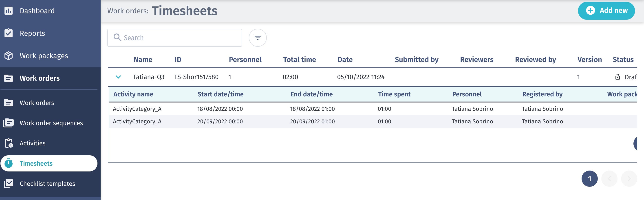644x200 pixels.
Task: Collapse the Tatiana-Q3 timesheet row
Action: tap(118, 77)
